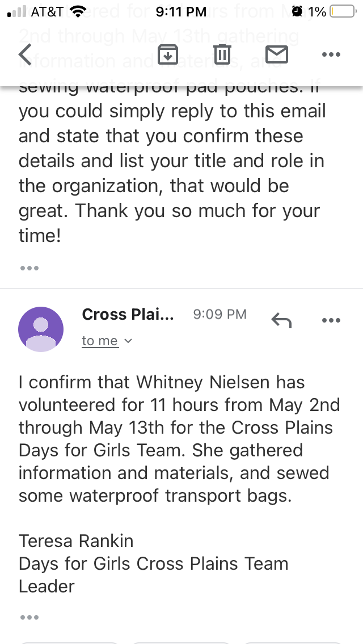This screenshot has height=644, width=363.
Task: Delete the conversation with the trash icon
Action: coord(222,54)
